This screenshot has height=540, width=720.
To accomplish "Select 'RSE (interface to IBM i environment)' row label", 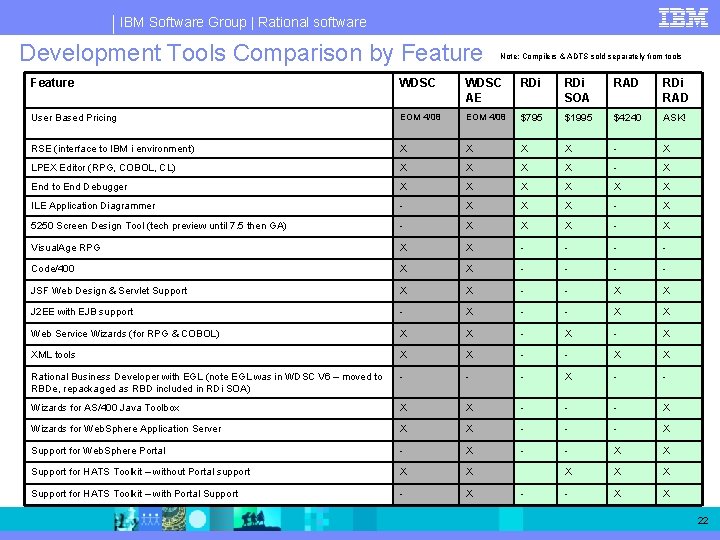I will [112, 149].
